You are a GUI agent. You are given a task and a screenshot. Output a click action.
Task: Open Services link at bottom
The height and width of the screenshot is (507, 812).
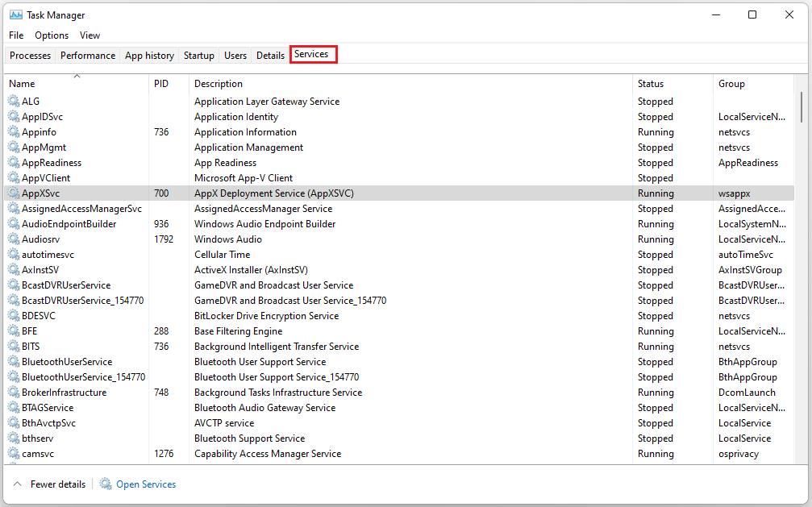point(146,484)
